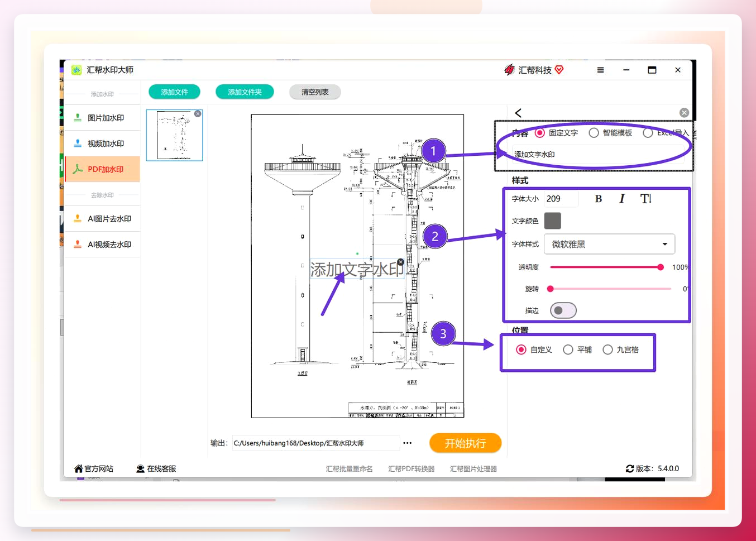Select the 固定文字 radio option
This screenshot has width=756, height=541.
[x=540, y=133]
